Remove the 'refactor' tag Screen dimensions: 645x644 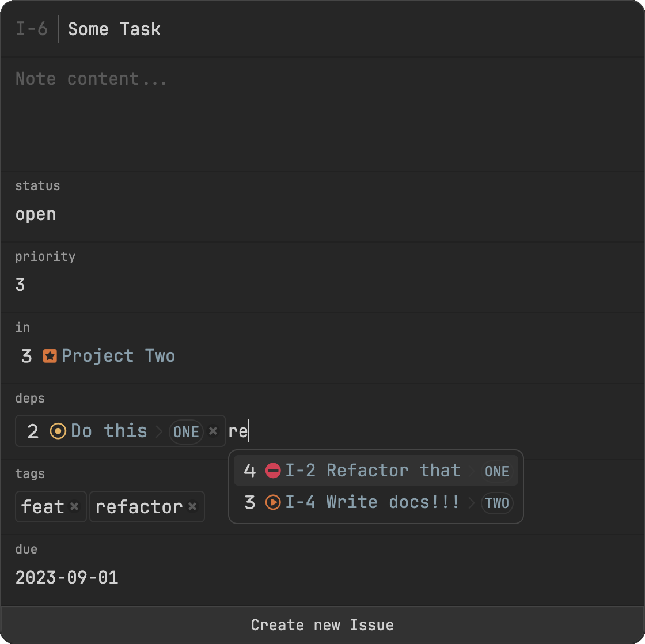pos(192,506)
